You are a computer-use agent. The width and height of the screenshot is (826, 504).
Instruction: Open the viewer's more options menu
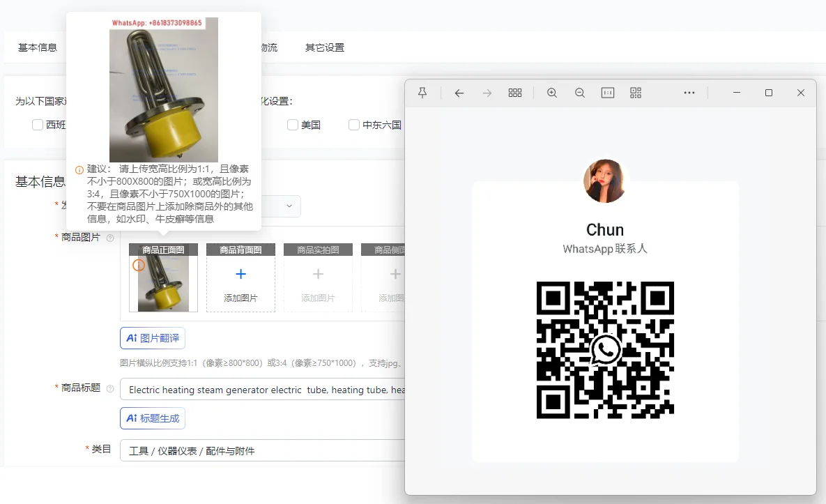[x=689, y=93]
